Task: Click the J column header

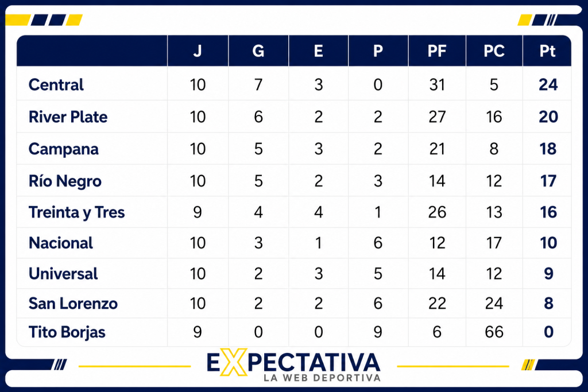Action: [198, 51]
